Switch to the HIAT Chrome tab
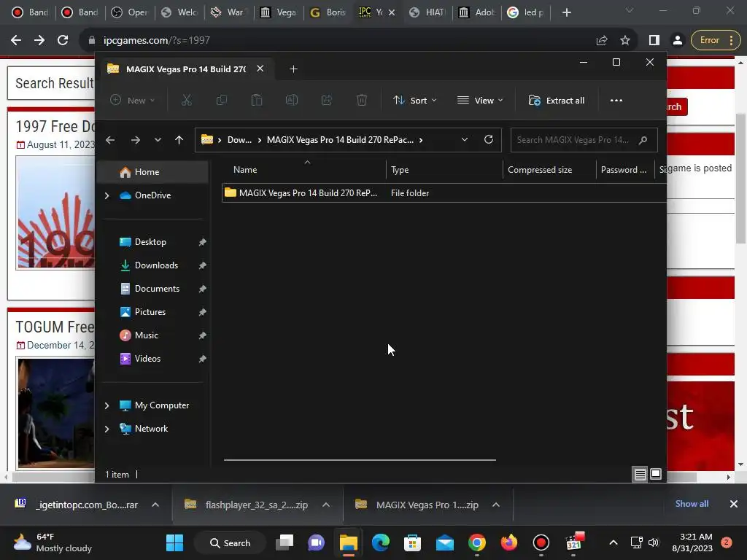 point(427,12)
